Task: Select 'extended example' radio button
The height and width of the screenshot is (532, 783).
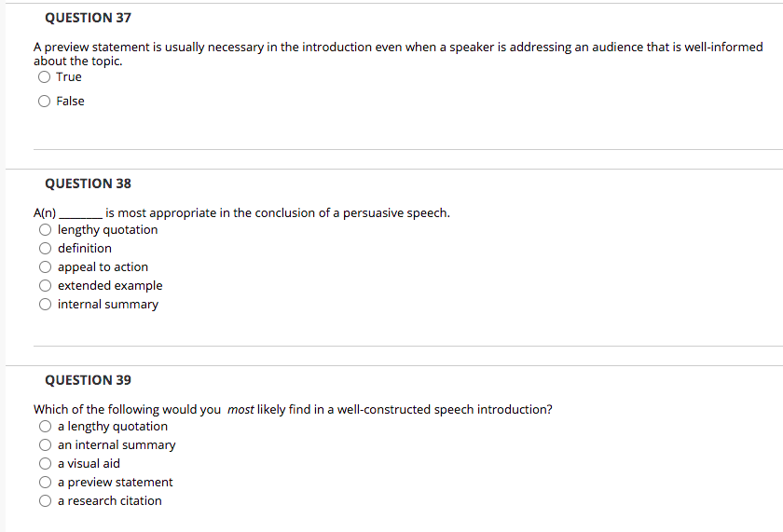Action: point(44,286)
